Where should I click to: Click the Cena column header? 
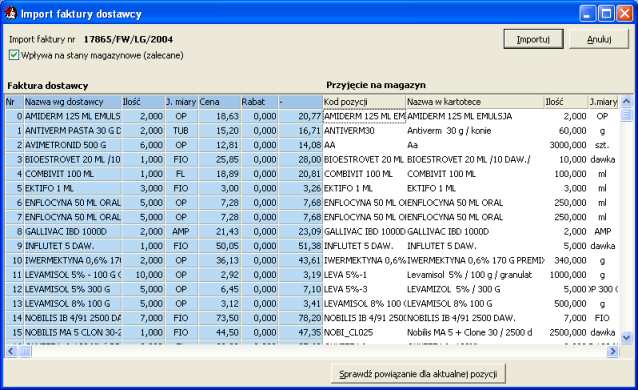tap(219, 102)
